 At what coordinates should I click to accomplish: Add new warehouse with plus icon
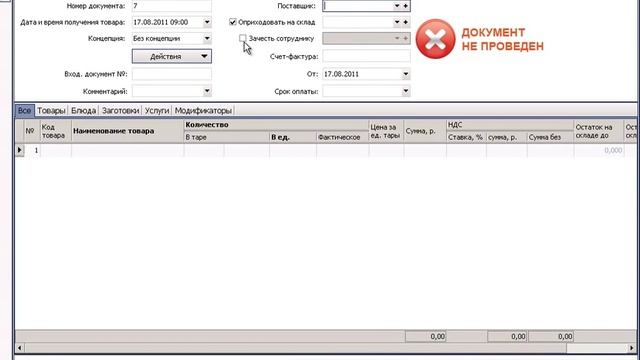tap(406, 22)
